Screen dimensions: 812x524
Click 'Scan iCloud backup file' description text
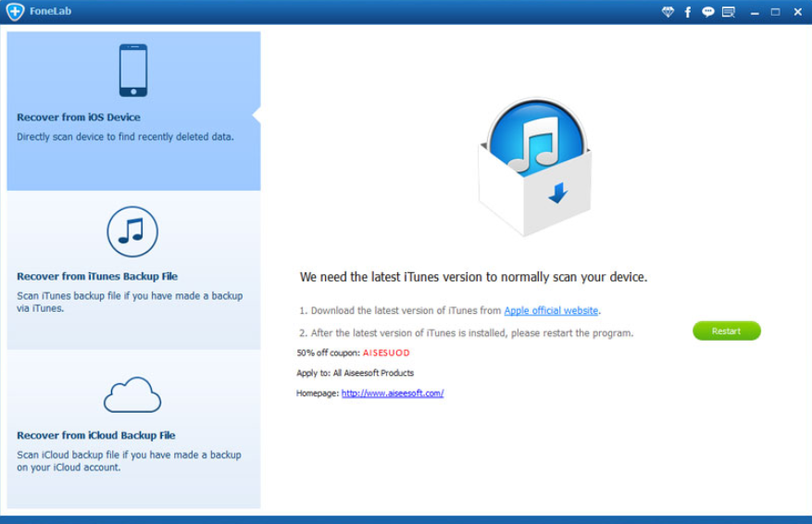point(129,461)
